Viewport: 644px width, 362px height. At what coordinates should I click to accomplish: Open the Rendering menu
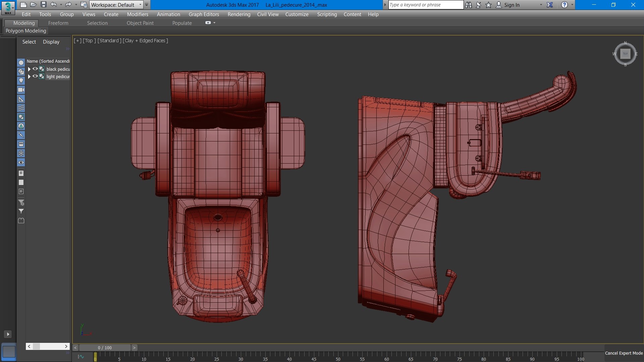pyautogui.click(x=239, y=14)
